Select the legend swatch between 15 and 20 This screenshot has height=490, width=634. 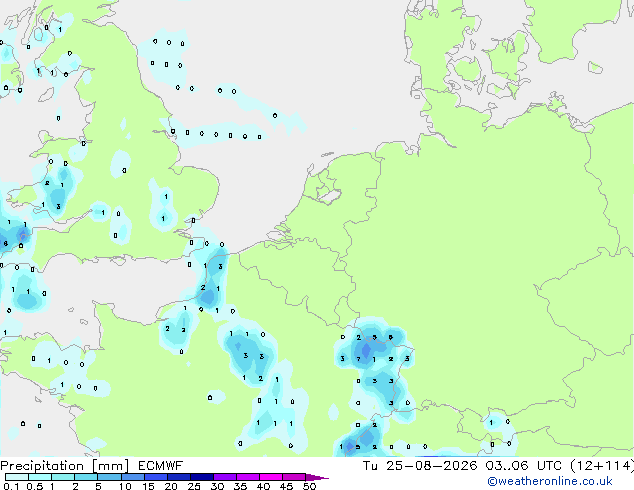coord(156,477)
